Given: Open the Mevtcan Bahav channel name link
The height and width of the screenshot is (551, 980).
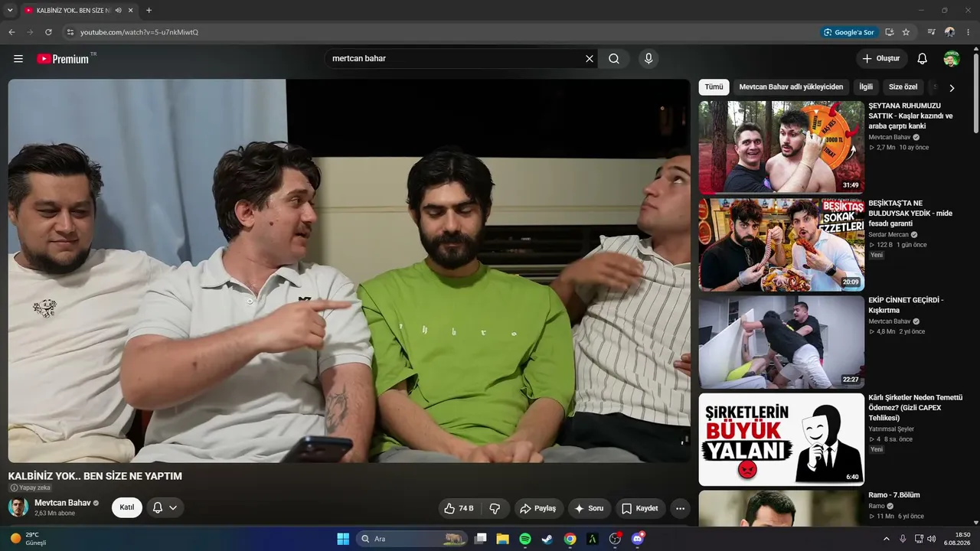Looking at the screenshot, I should click(62, 503).
